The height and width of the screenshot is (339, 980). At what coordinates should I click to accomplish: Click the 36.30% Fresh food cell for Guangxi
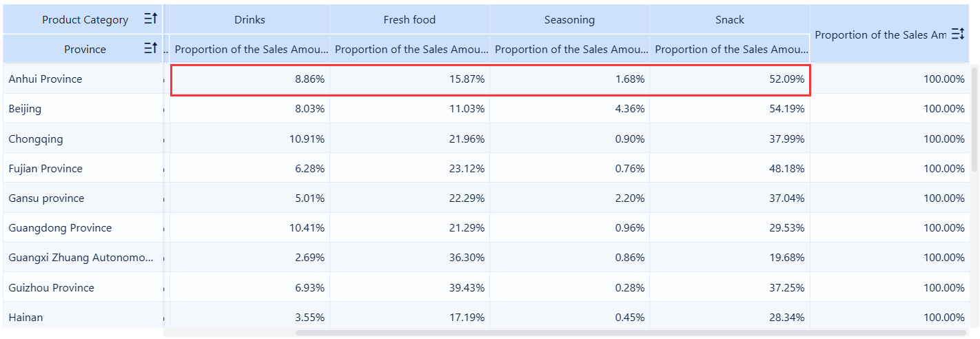tap(409, 258)
